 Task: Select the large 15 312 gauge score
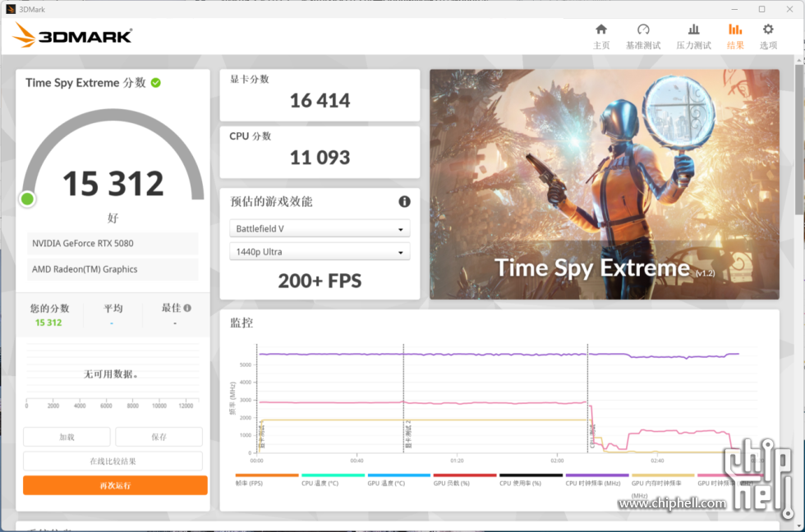tap(113, 183)
